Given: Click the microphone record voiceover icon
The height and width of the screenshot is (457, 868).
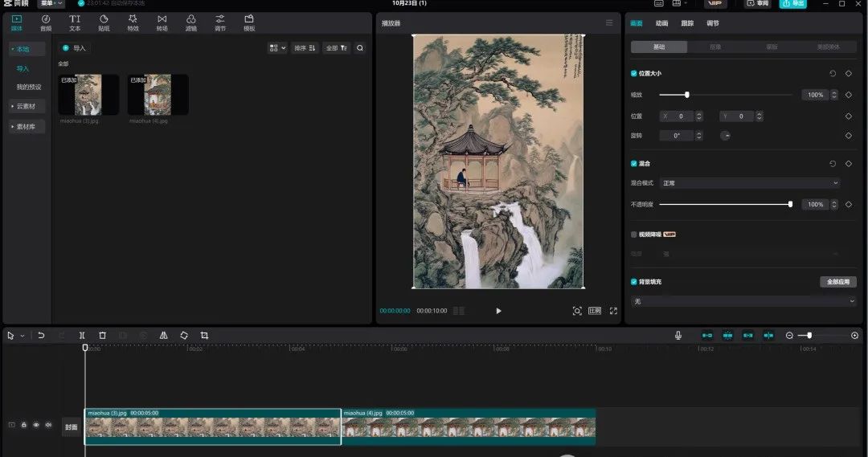Looking at the screenshot, I should tap(678, 335).
